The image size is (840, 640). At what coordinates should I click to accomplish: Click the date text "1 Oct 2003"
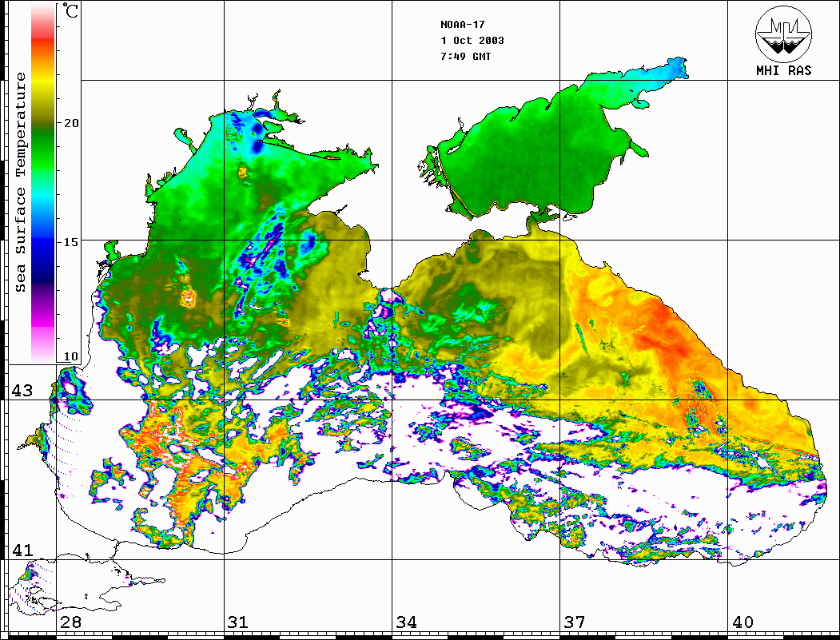pyautogui.click(x=472, y=41)
